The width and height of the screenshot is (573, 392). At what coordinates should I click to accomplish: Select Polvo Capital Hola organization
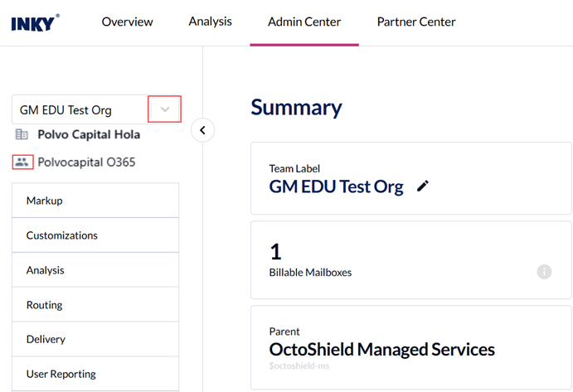[x=89, y=134]
